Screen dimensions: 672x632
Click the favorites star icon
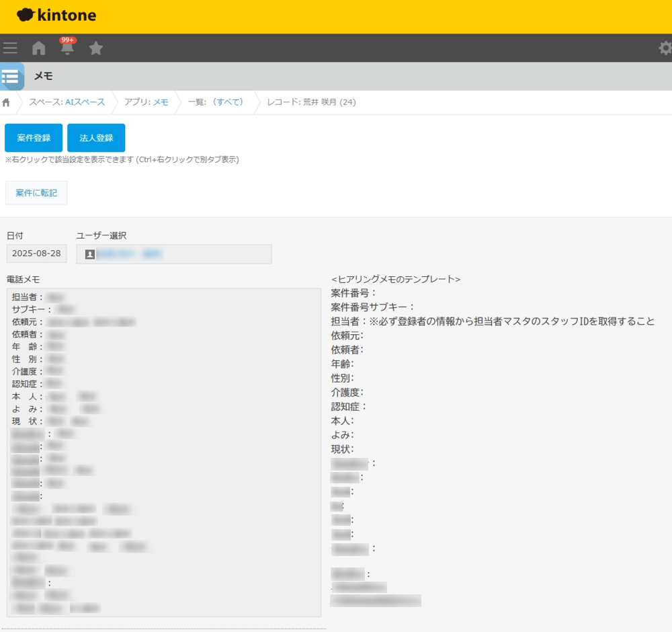[96, 48]
